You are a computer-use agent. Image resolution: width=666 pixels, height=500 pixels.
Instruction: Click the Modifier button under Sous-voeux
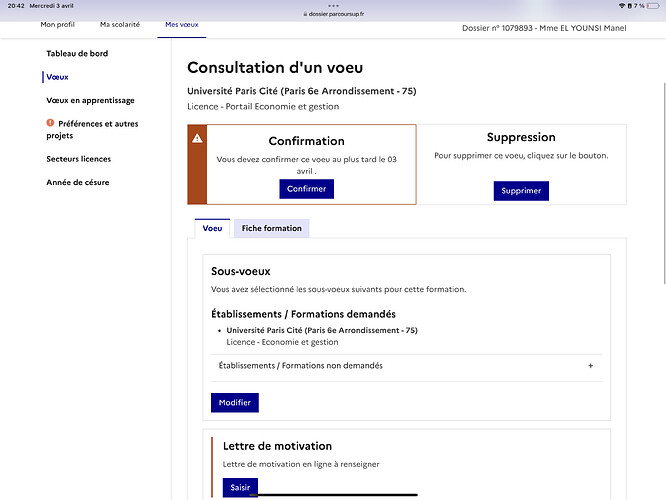pos(235,402)
